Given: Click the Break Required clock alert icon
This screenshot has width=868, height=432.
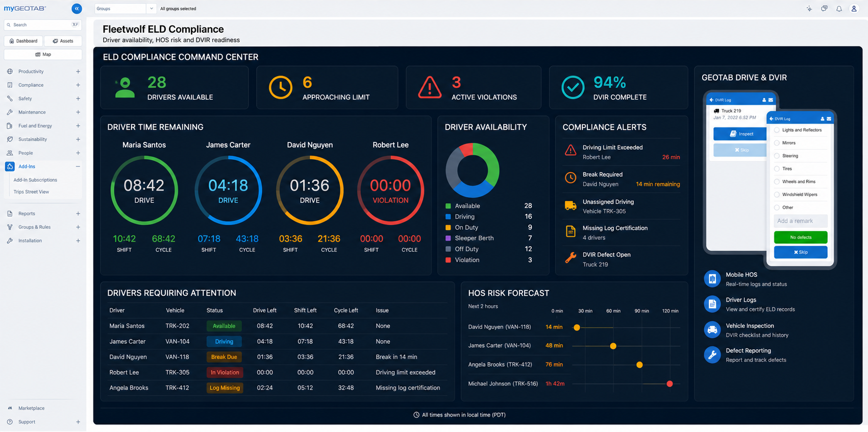Looking at the screenshot, I should click(571, 178).
